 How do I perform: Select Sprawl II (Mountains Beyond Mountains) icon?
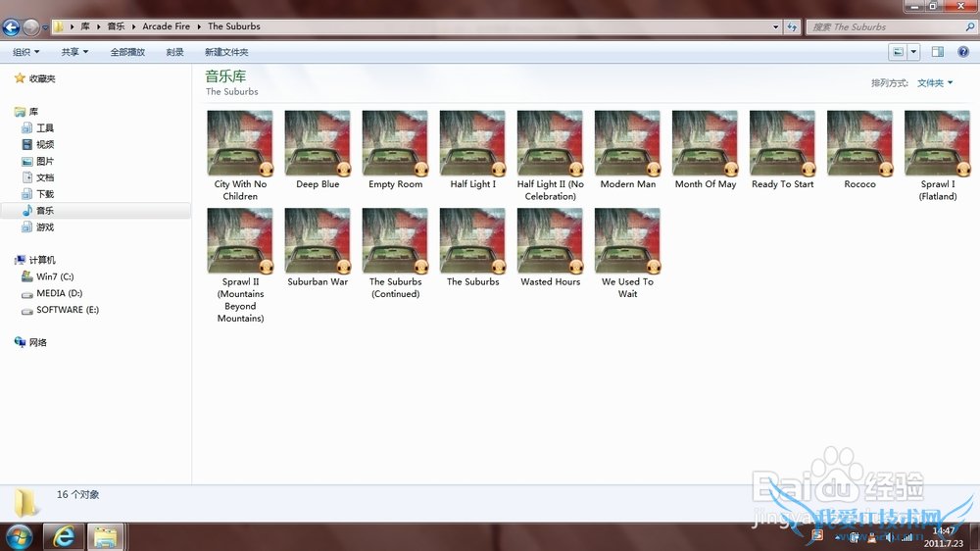[240, 241]
